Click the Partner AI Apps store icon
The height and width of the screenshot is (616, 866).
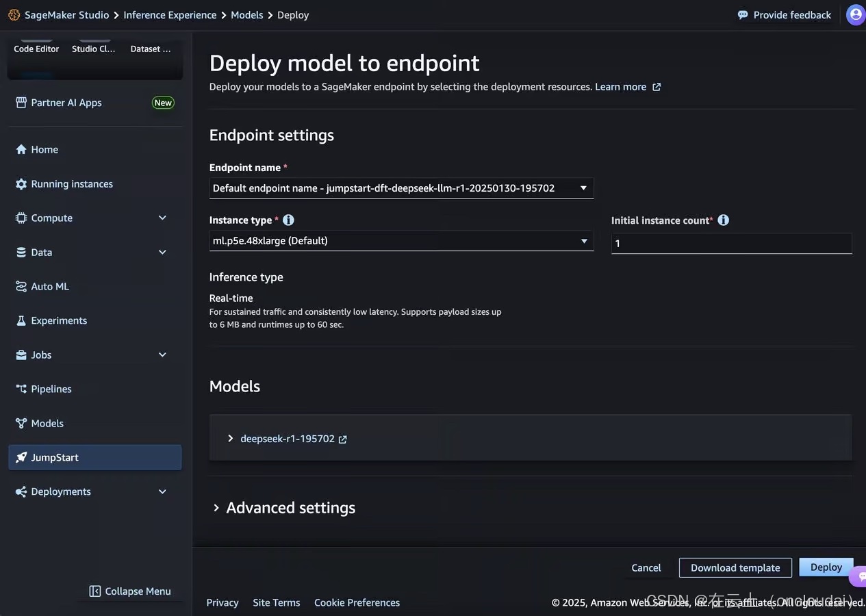click(x=21, y=103)
